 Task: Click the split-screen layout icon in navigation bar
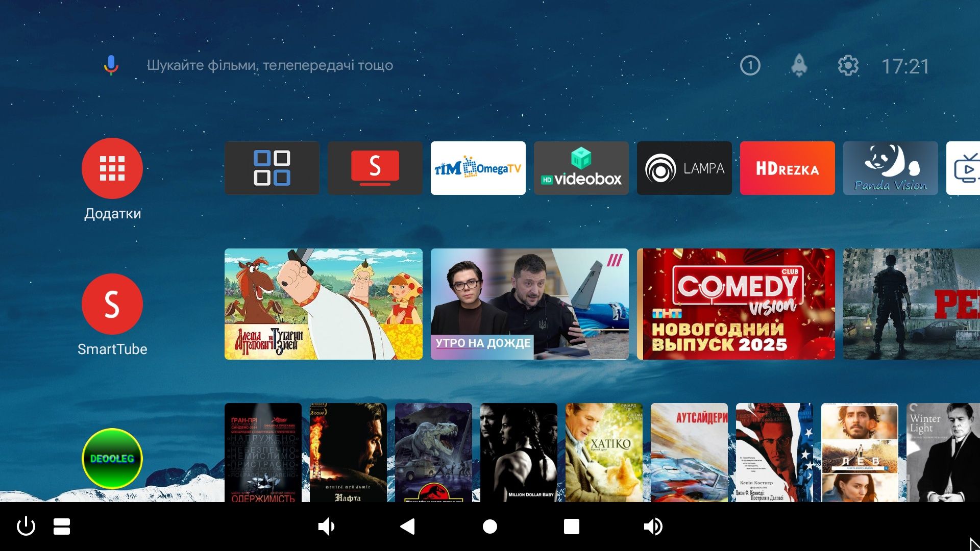(x=62, y=527)
